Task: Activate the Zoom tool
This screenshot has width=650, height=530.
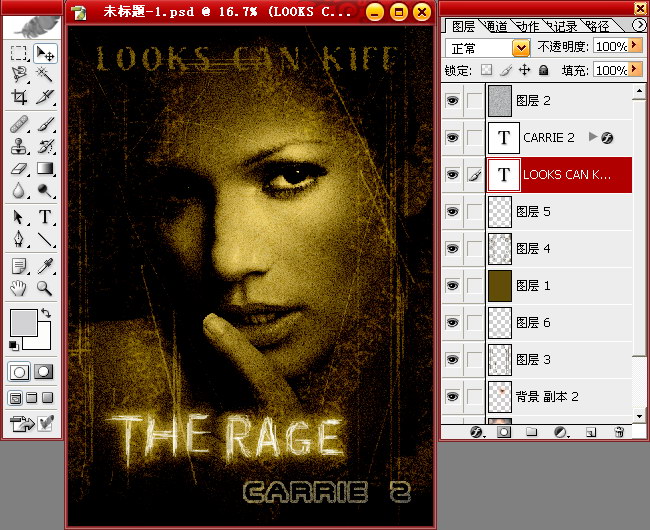Action: click(45, 288)
